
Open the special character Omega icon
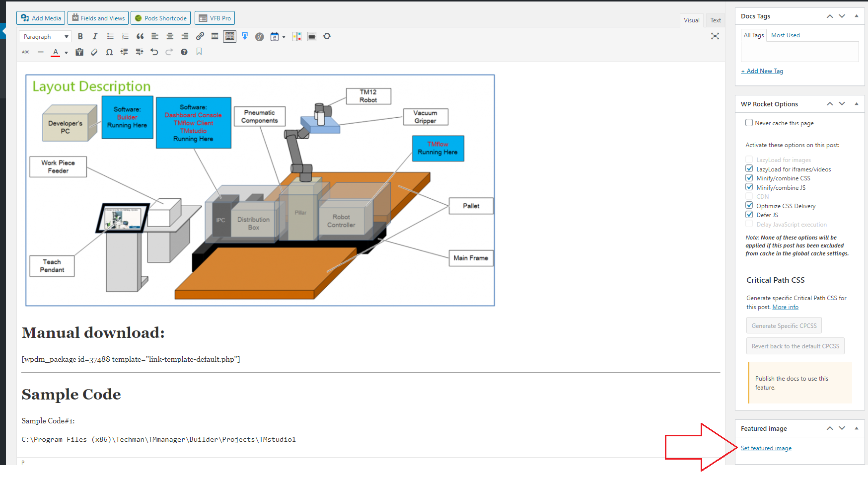pos(109,52)
